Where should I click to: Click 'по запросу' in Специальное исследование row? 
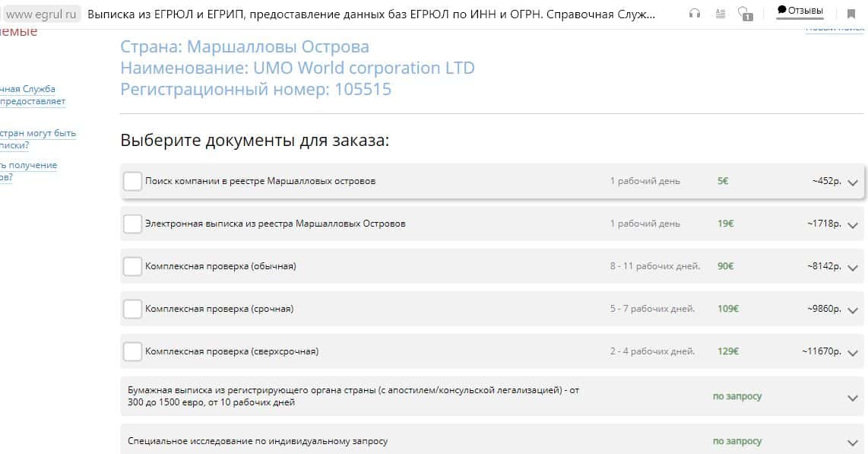(x=737, y=441)
